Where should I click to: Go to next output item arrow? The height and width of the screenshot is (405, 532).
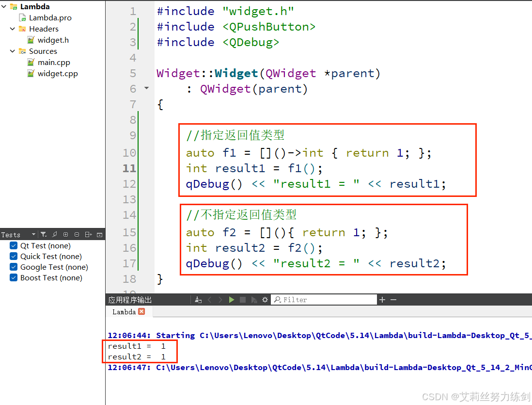point(220,300)
